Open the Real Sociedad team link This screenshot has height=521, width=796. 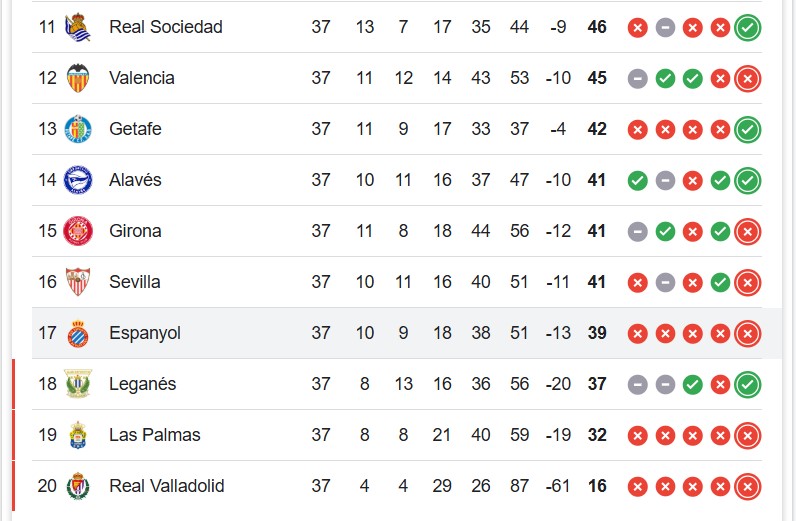165,27
